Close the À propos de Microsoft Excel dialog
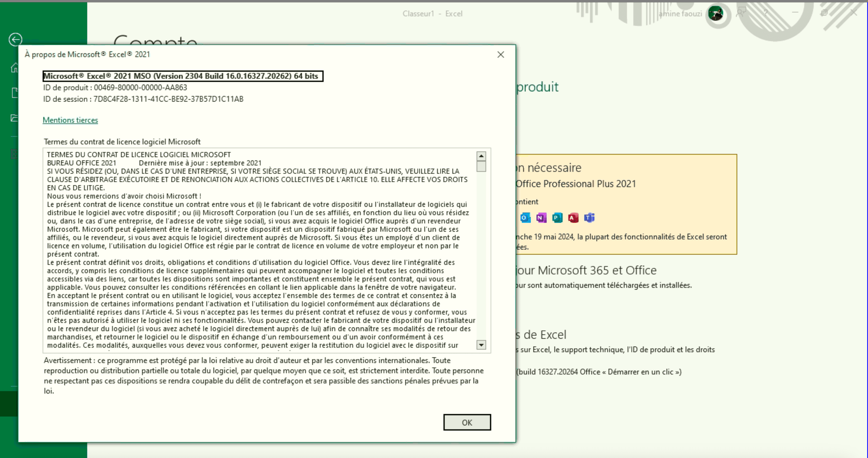The image size is (868, 458). [501, 55]
